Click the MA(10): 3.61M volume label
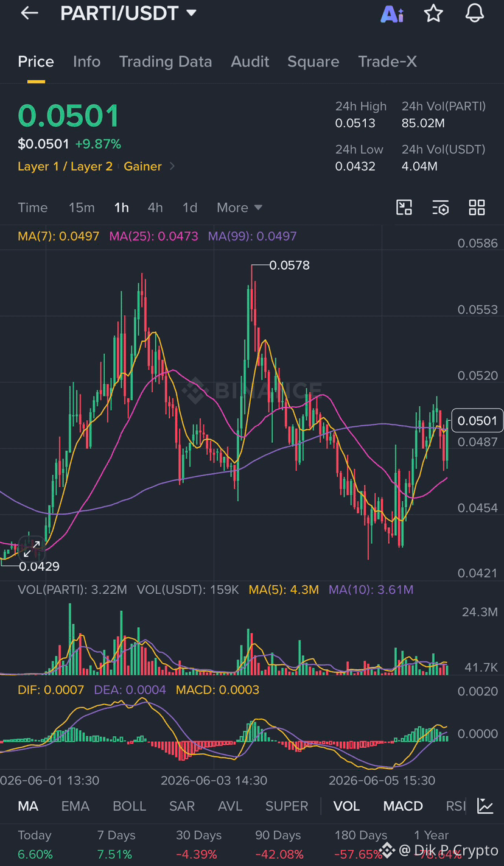Screen dimensions: 504x866 [371, 590]
